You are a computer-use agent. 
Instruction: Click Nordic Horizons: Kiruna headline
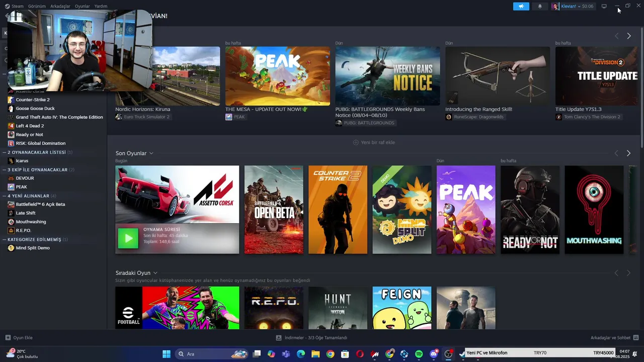(x=143, y=109)
